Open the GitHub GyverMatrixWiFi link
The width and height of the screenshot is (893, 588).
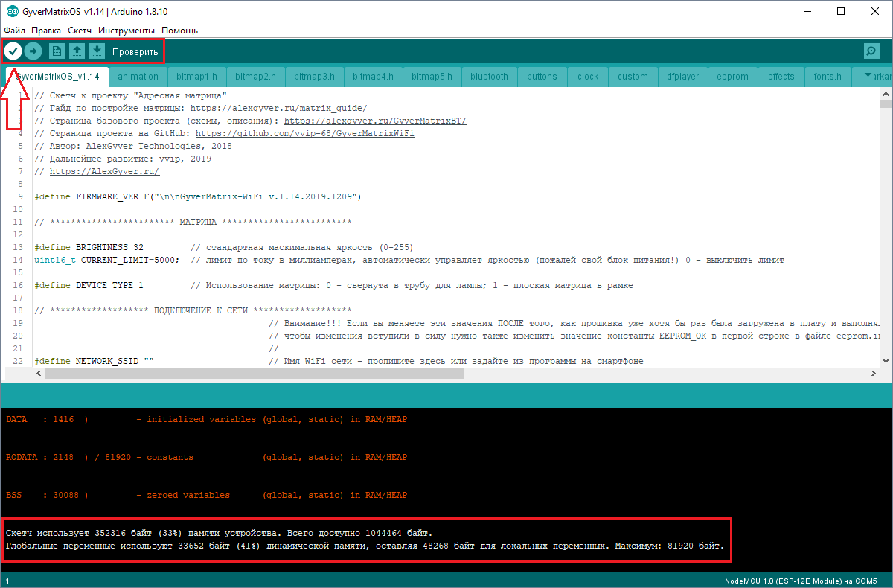[305, 133]
